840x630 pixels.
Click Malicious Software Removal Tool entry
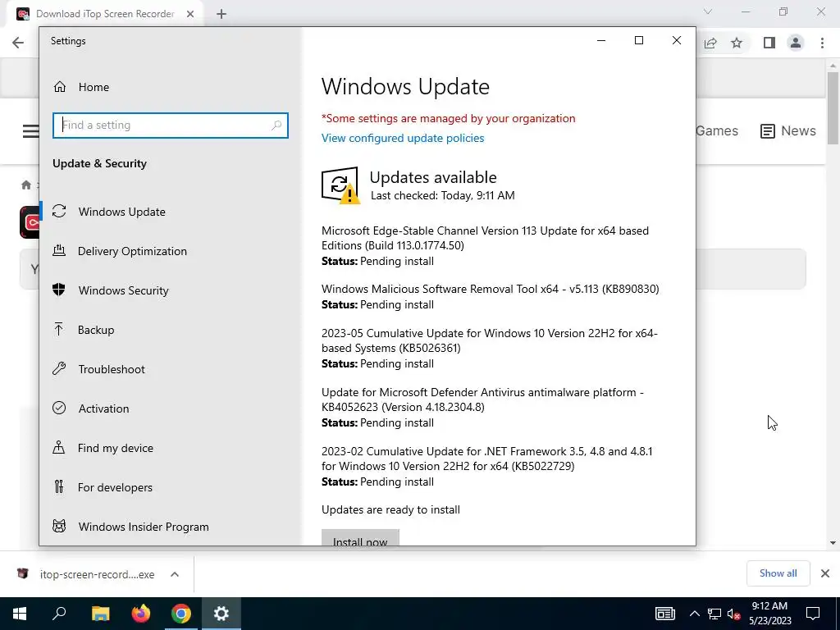point(491,289)
